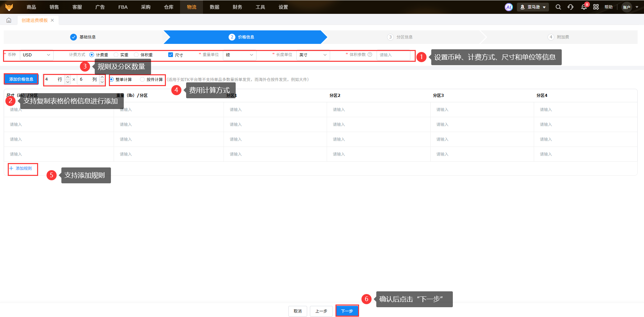Select the 按件计算 radio option
This screenshot has width=644, height=317.
[x=142, y=80]
